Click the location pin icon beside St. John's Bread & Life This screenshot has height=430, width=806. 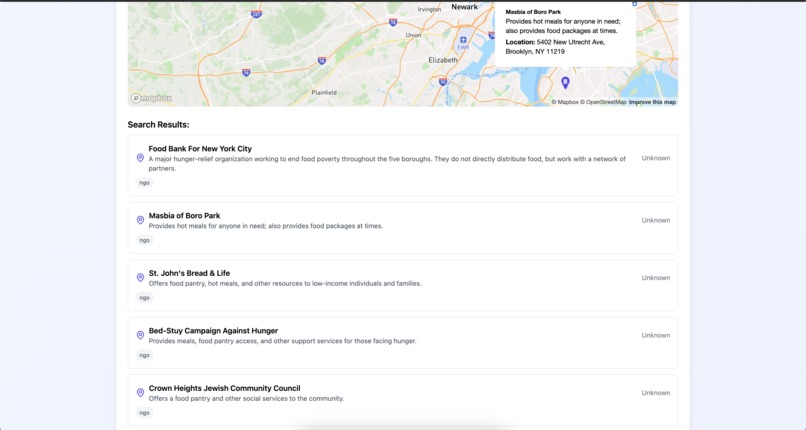pos(140,278)
